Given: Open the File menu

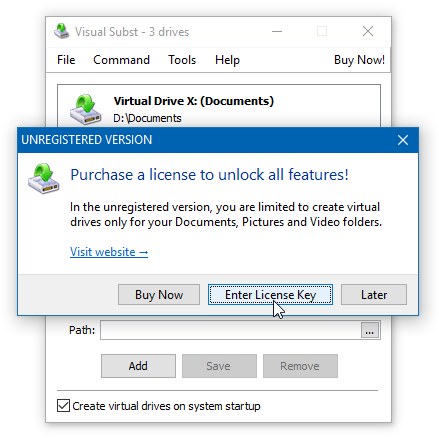Looking at the screenshot, I should click(x=66, y=60).
